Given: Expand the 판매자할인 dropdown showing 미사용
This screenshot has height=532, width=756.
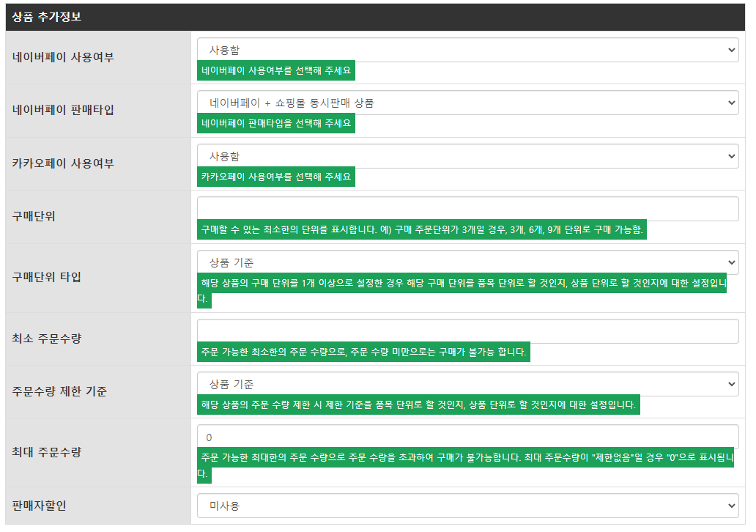Looking at the screenshot, I should 467,506.
